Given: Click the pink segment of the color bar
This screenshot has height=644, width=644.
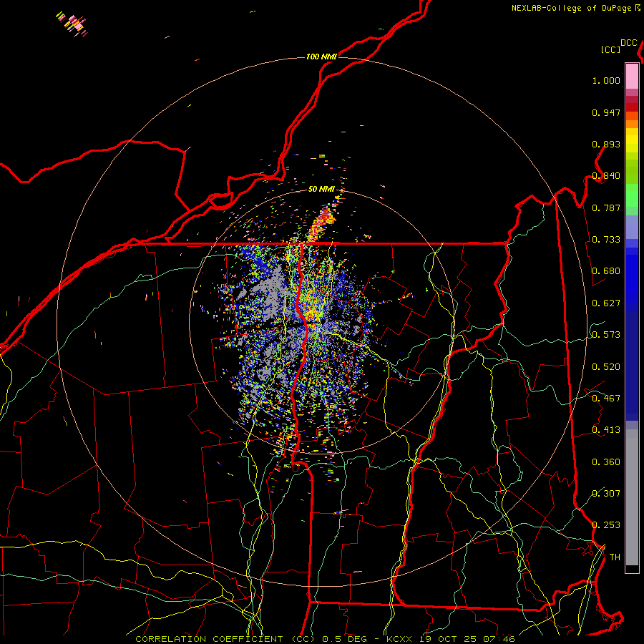Looking at the screenshot, I should click(x=632, y=76).
